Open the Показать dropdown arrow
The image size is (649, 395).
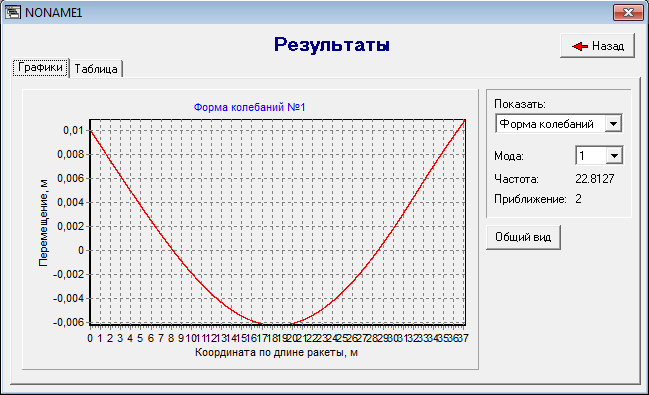[613, 124]
